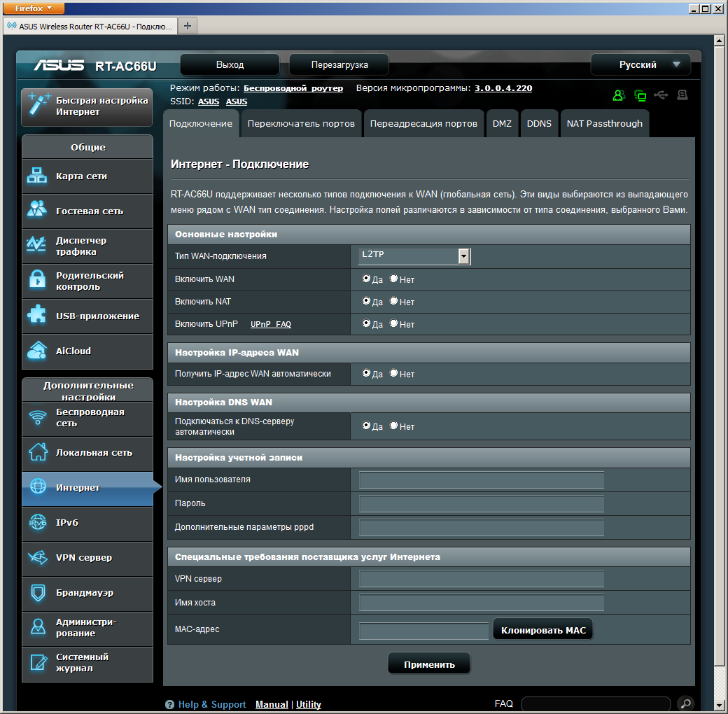Open AiCloud cloud icon in sidebar
The height and width of the screenshot is (714, 728).
click(36, 351)
